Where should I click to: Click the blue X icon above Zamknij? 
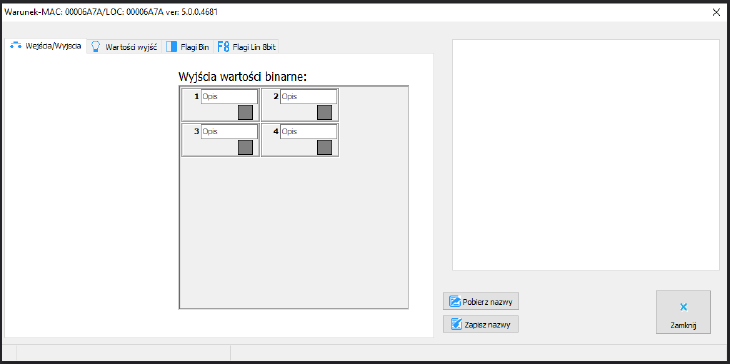683,307
